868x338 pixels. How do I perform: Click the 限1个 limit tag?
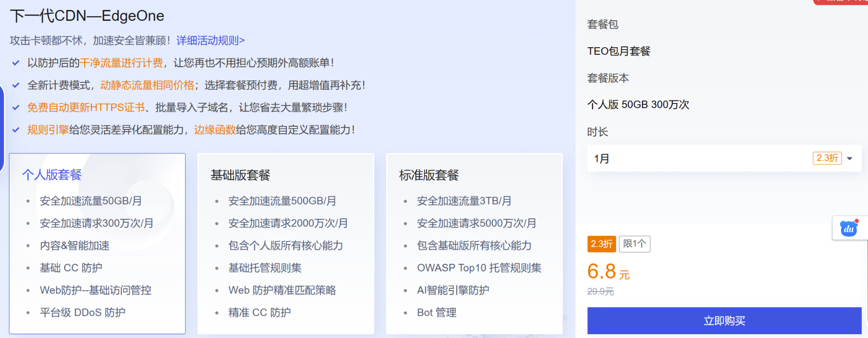pos(635,244)
